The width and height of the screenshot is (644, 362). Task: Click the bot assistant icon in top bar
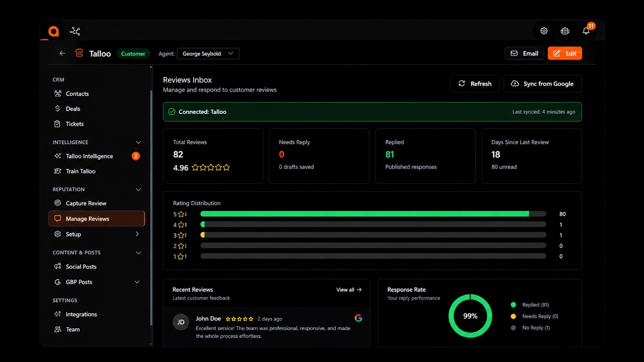point(565,31)
